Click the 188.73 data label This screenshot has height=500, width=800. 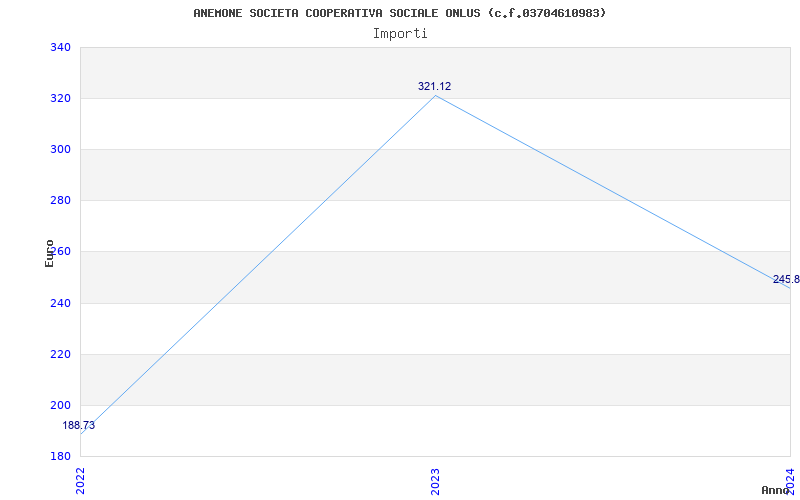(79, 426)
